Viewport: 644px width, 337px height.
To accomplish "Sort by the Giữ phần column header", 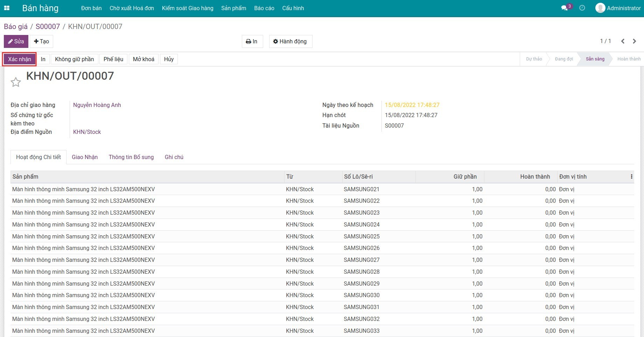I will 450,177.
